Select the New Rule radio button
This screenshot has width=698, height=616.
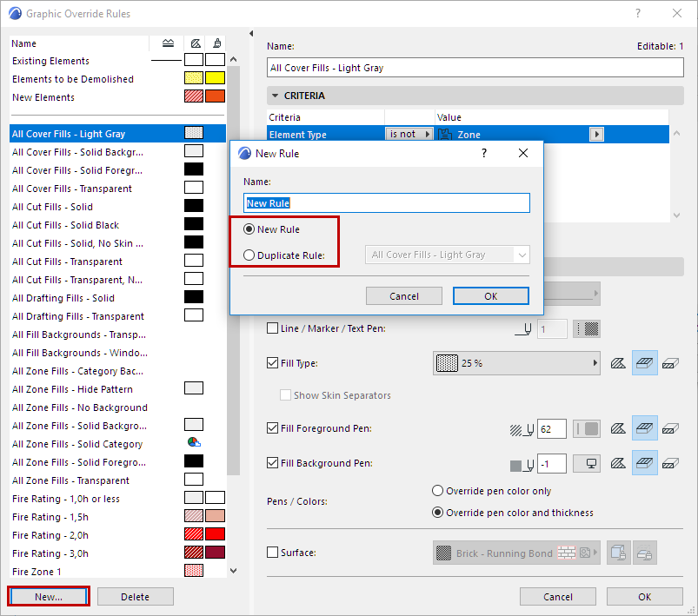tap(249, 229)
